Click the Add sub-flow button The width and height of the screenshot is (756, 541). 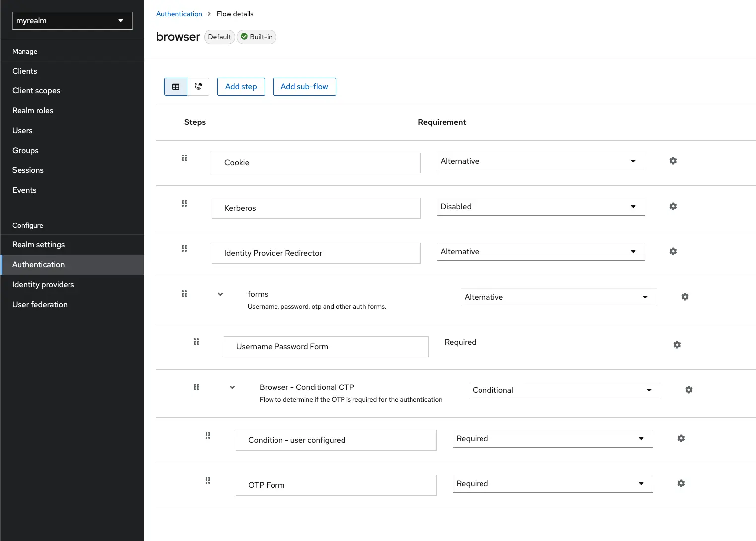coord(304,86)
